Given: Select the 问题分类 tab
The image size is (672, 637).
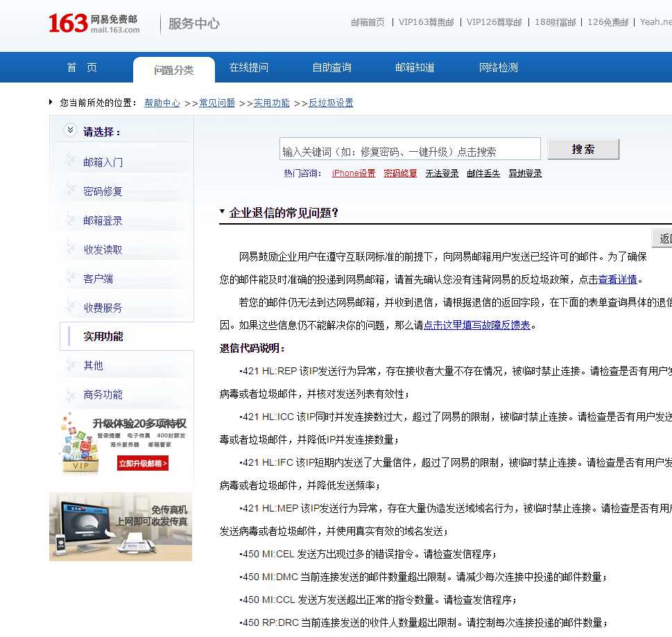Looking at the screenshot, I should (173, 70).
